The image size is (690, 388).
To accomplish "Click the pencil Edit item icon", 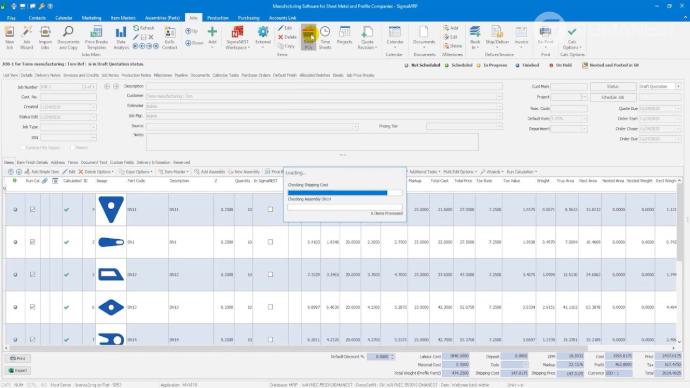I will (x=285, y=28).
